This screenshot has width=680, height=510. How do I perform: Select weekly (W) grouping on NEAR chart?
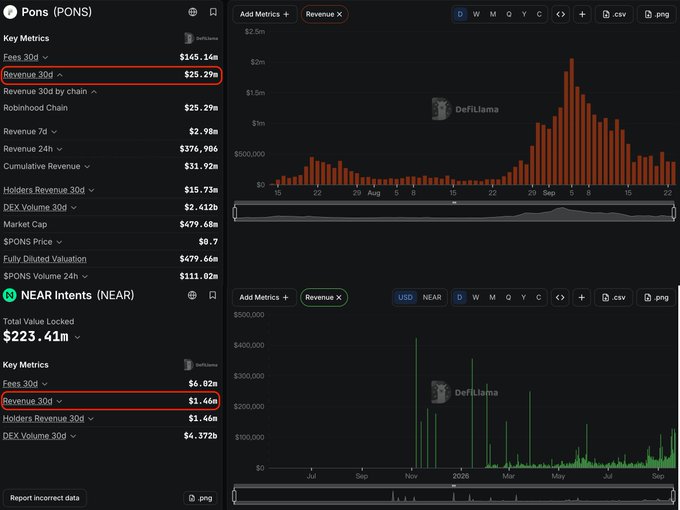click(476, 298)
